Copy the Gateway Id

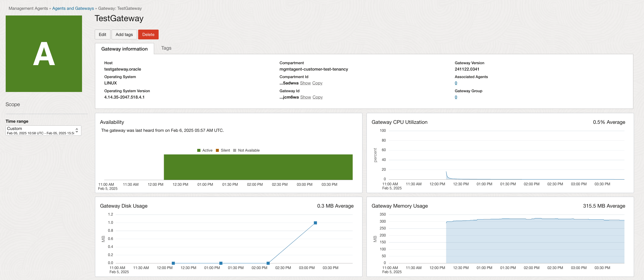click(317, 97)
